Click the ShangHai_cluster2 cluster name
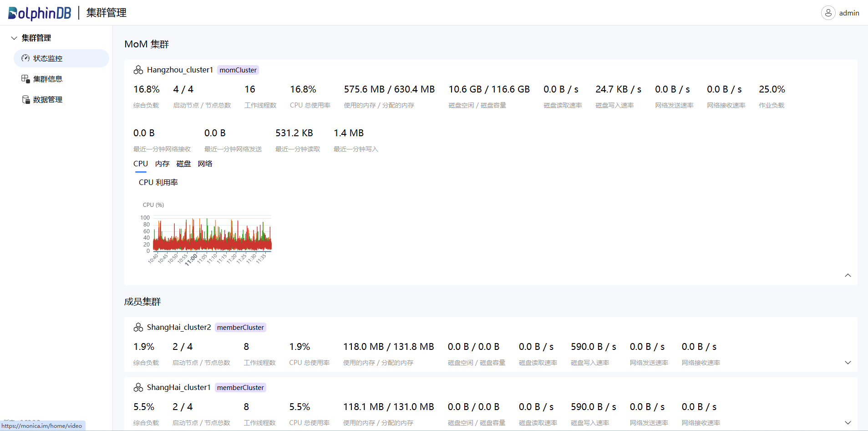 pyautogui.click(x=179, y=327)
